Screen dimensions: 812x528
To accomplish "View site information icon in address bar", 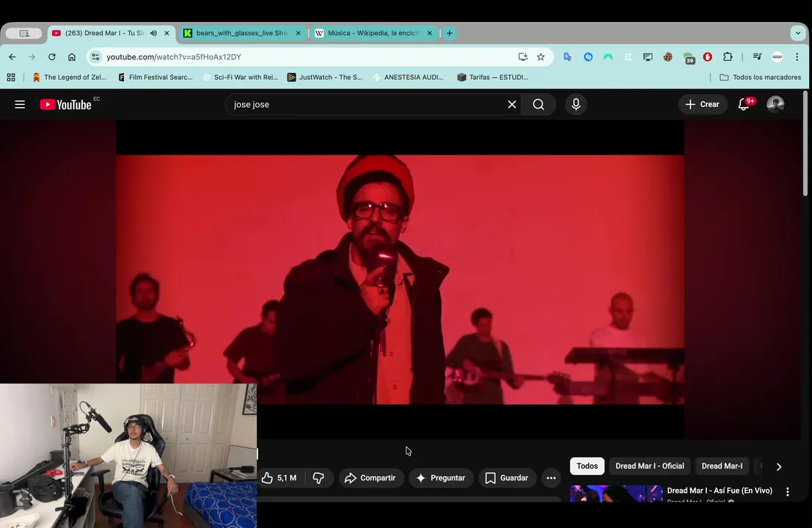I will pos(95,57).
